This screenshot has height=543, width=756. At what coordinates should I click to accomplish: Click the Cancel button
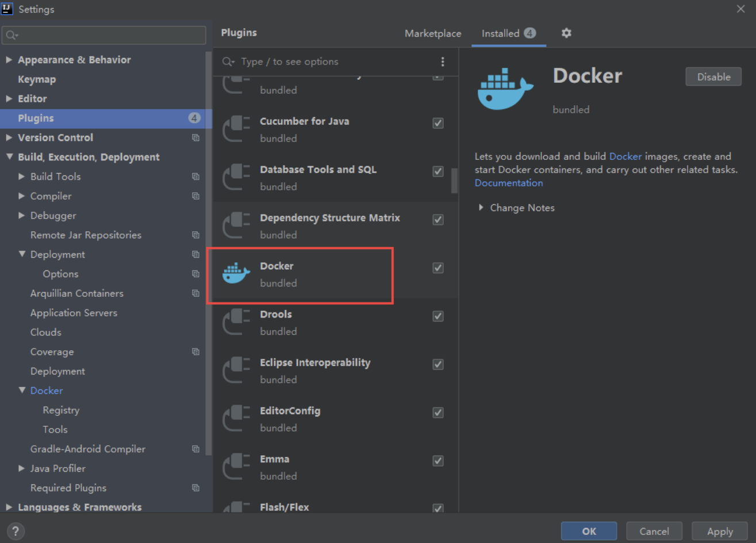tap(654, 531)
